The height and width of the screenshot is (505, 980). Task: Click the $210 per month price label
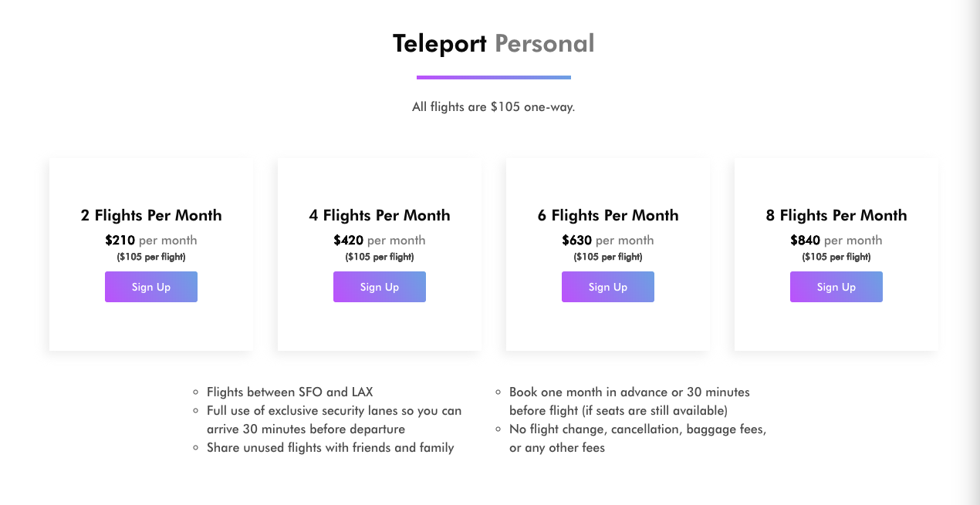click(151, 240)
